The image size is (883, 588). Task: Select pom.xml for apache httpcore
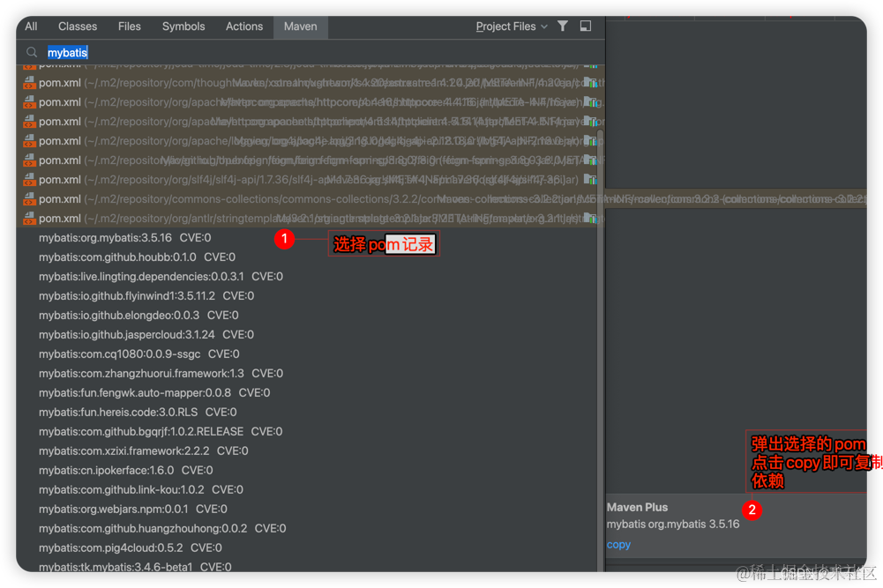point(310,102)
